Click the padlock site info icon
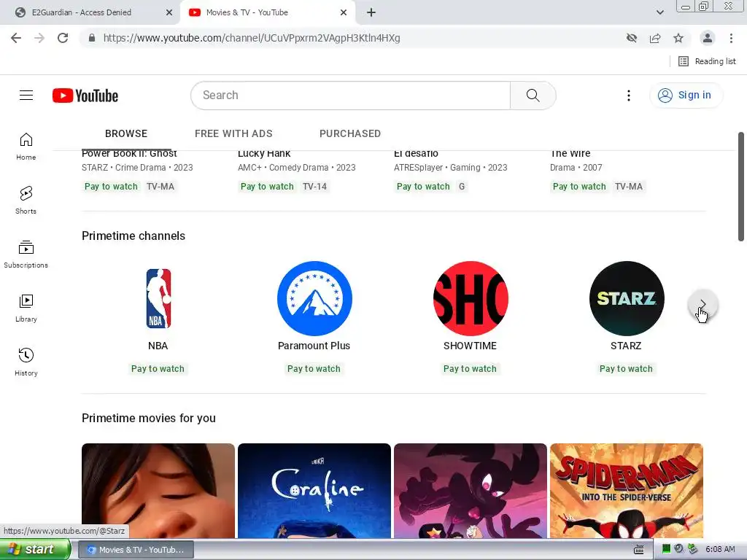The width and height of the screenshot is (747, 560). tap(92, 38)
